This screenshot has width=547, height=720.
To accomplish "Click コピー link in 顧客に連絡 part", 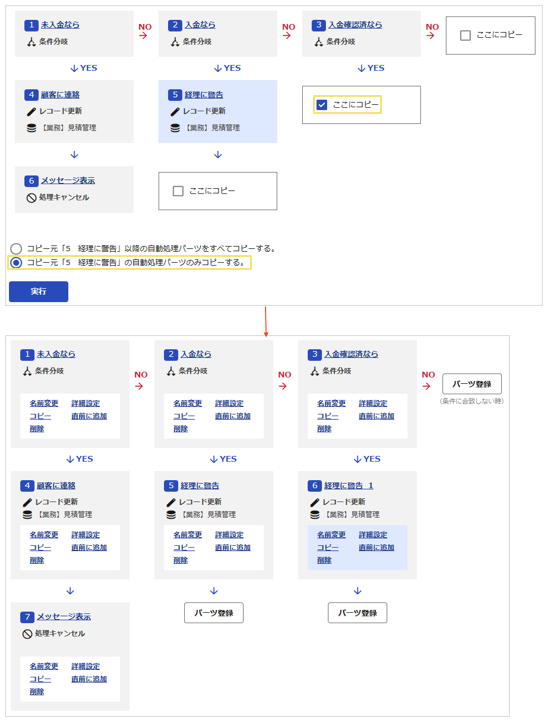I will click(40, 547).
